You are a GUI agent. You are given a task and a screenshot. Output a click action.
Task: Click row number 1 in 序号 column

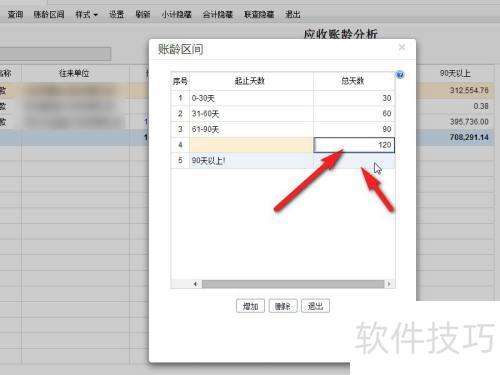[180, 98]
